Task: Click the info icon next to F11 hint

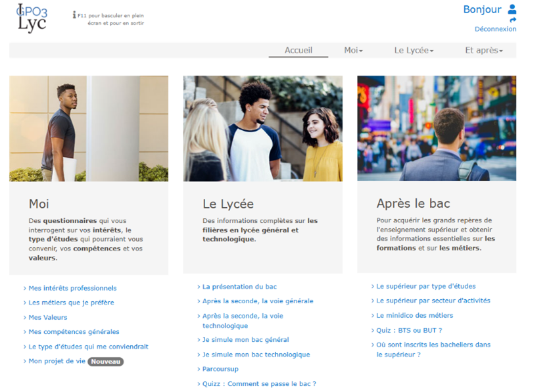Action: coord(74,15)
